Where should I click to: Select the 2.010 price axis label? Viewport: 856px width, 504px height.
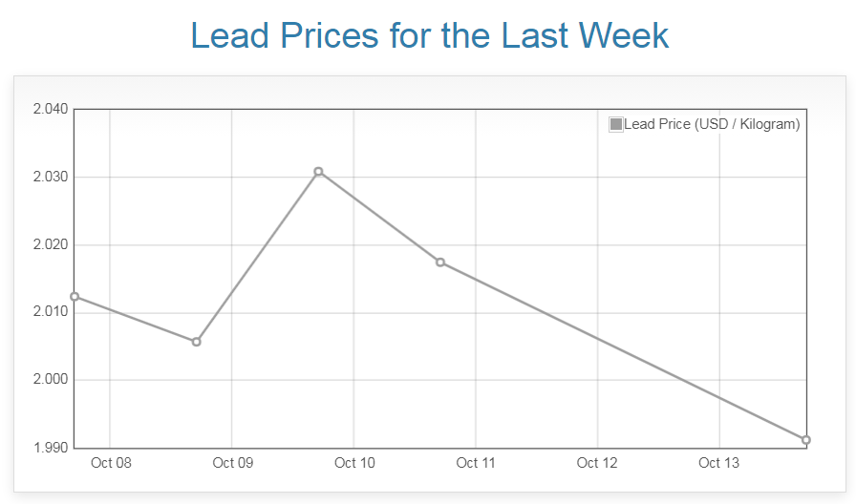tap(50, 312)
